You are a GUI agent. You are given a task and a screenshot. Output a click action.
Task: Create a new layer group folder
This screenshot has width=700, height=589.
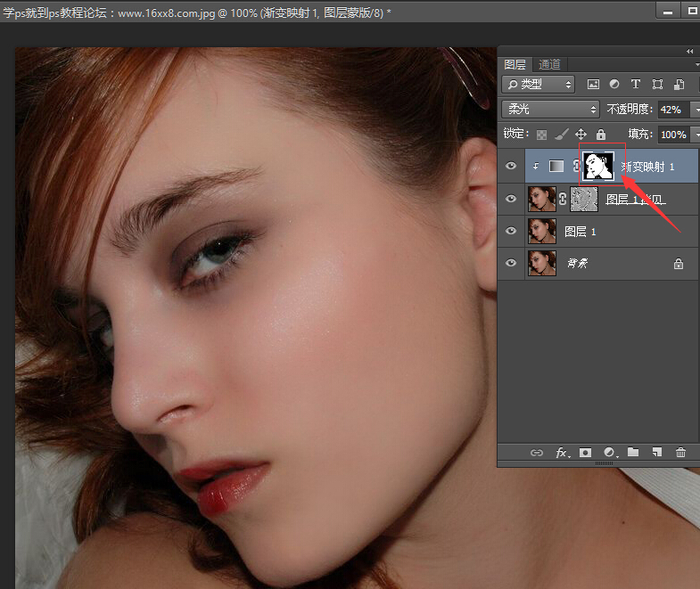[633, 453]
